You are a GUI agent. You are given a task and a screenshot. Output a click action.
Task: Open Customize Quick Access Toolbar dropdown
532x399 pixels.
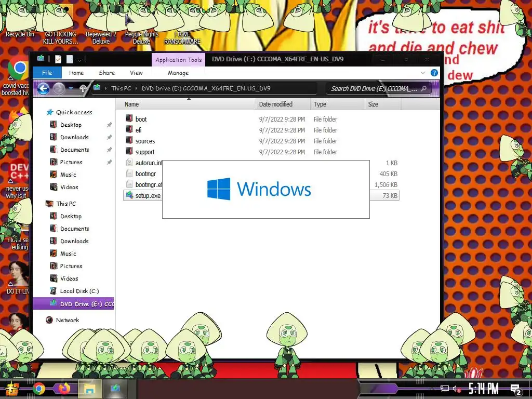(79, 60)
